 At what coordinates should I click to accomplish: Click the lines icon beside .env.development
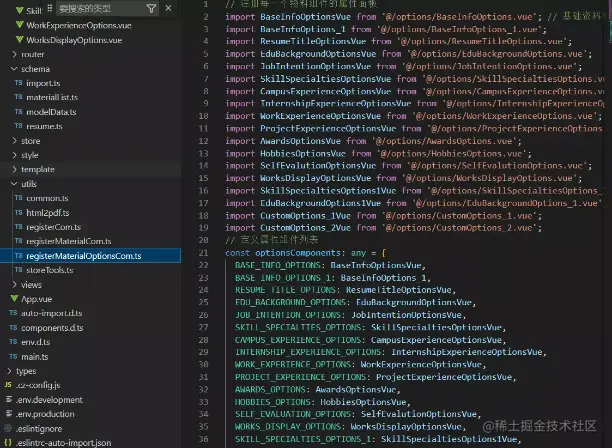coord(9,400)
